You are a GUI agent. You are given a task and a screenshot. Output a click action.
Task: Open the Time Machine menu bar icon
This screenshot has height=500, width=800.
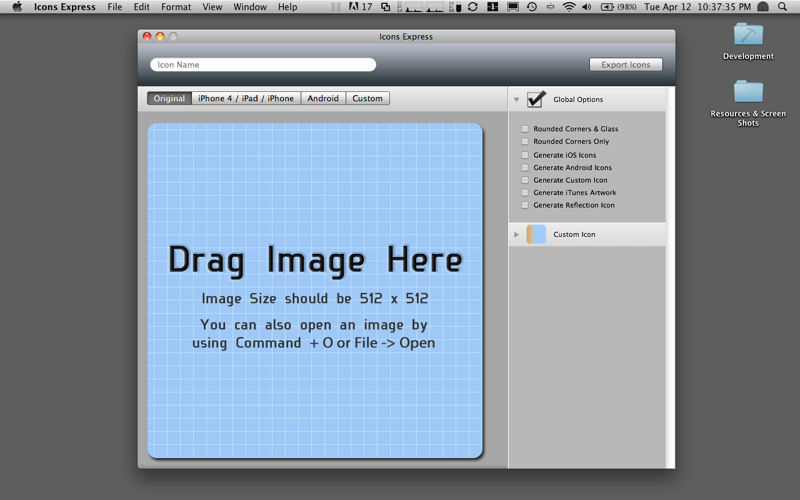tap(532, 7)
